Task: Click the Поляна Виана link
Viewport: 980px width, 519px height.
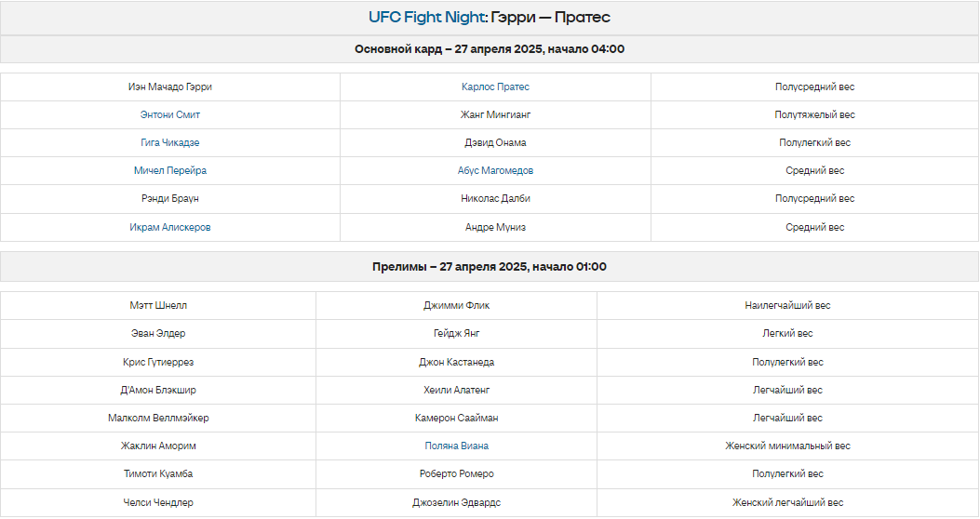Action: coord(456,446)
